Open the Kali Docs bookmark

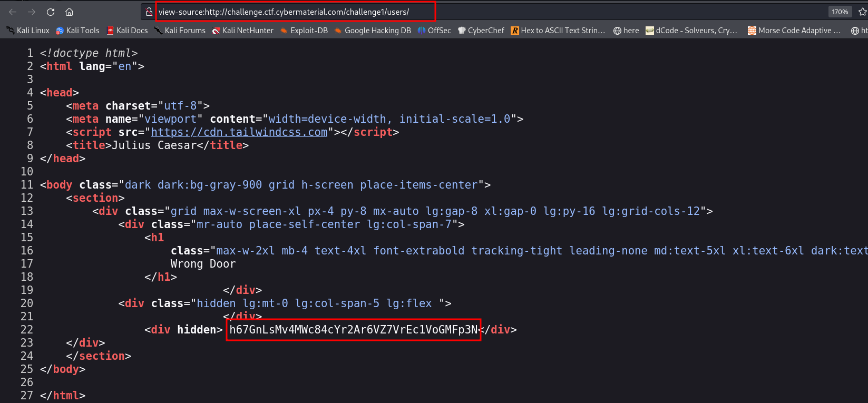(127, 31)
